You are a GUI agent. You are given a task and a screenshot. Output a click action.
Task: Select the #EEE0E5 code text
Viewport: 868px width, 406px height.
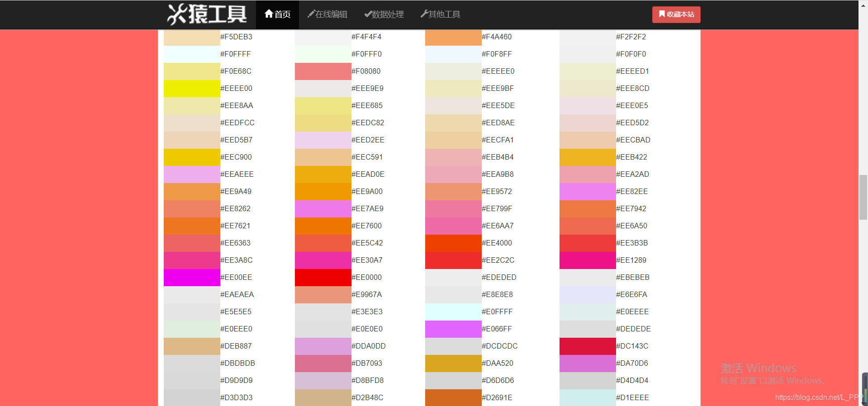[632, 106]
